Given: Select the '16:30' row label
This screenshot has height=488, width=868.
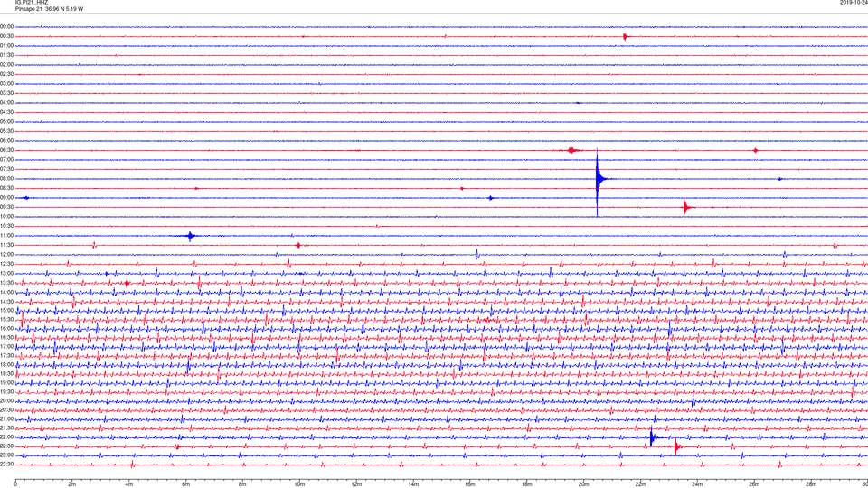Looking at the screenshot, I should (6, 337).
